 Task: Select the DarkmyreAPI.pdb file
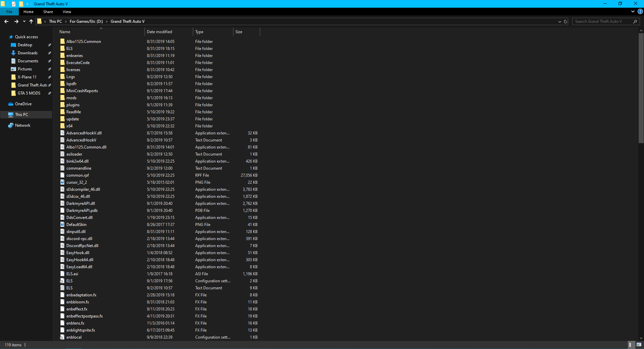[x=82, y=211]
